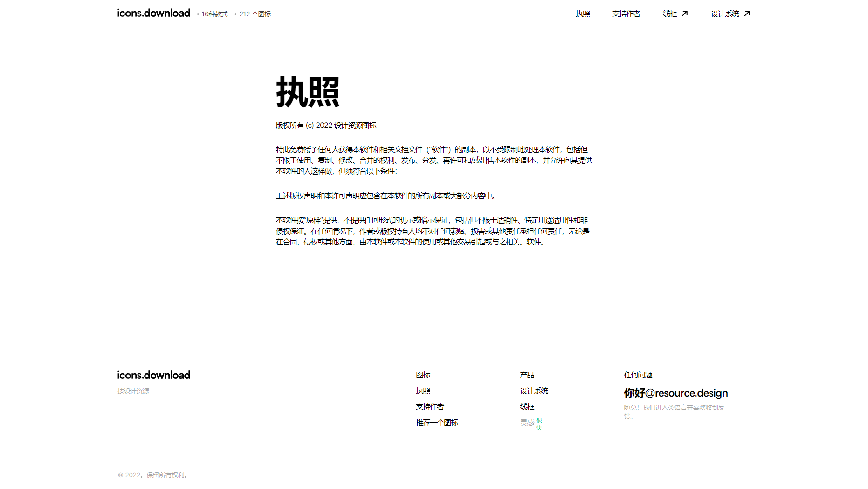Screen dimensions: 868x489
Task: Click the 212 个图标 label in the header
Action: 255,14
